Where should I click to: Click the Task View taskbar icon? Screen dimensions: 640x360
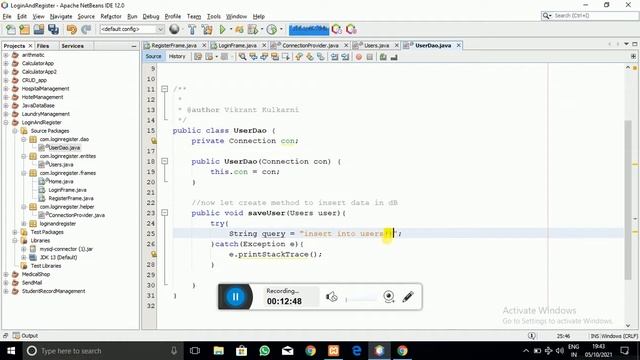pyautogui.click(x=195, y=351)
